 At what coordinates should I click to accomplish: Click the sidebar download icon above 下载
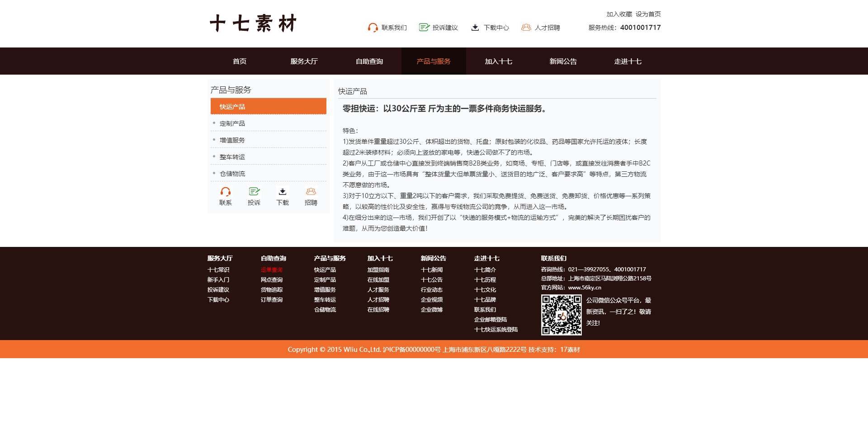point(283,192)
